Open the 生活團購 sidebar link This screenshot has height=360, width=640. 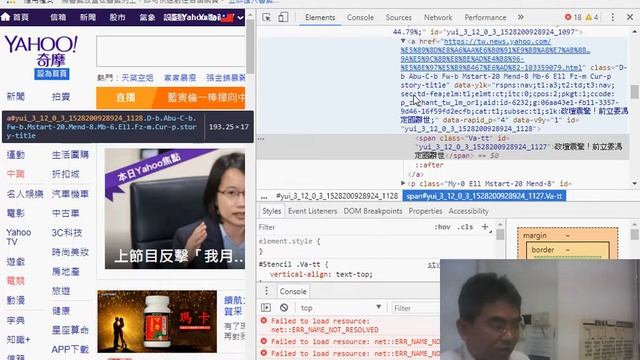(x=70, y=155)
